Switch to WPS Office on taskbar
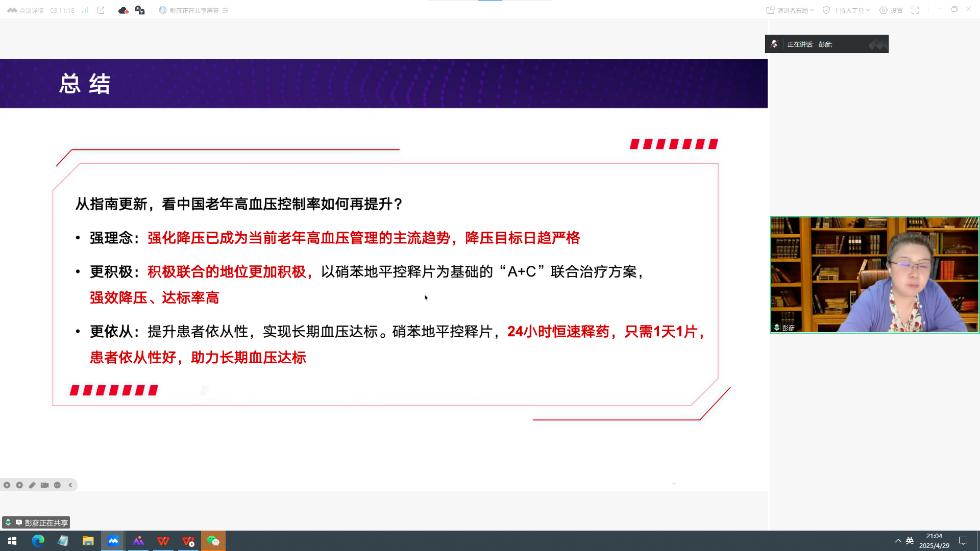Image resolution: width=980 pixels, height=551 pixels. 163,541
